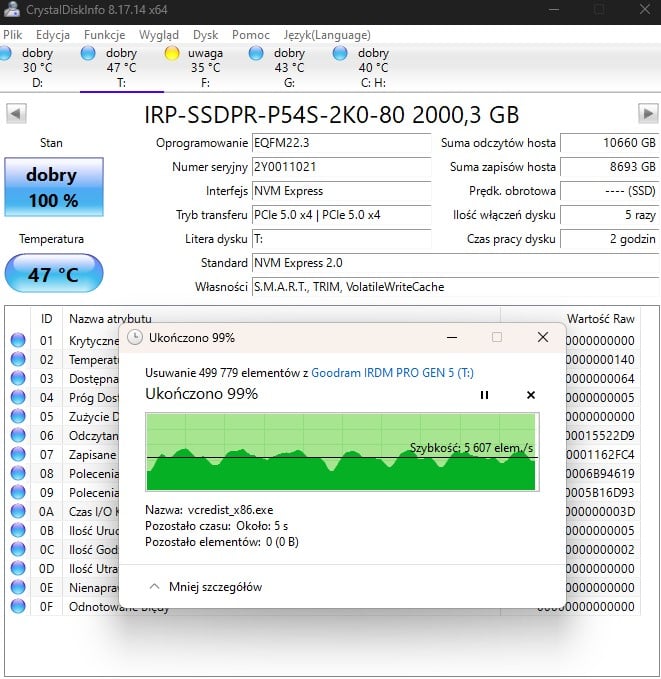Click status circle of attribute 09 row

[x=18, y=492]
